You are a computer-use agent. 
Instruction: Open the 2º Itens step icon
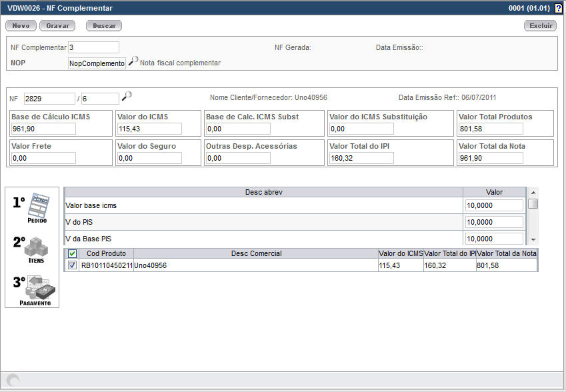(31, 249)
